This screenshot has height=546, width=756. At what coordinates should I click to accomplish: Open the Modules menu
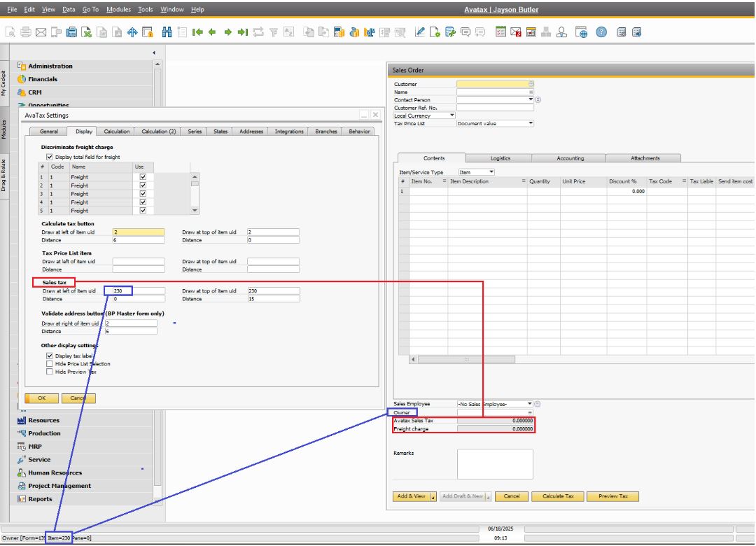click(x=118, y=9)
